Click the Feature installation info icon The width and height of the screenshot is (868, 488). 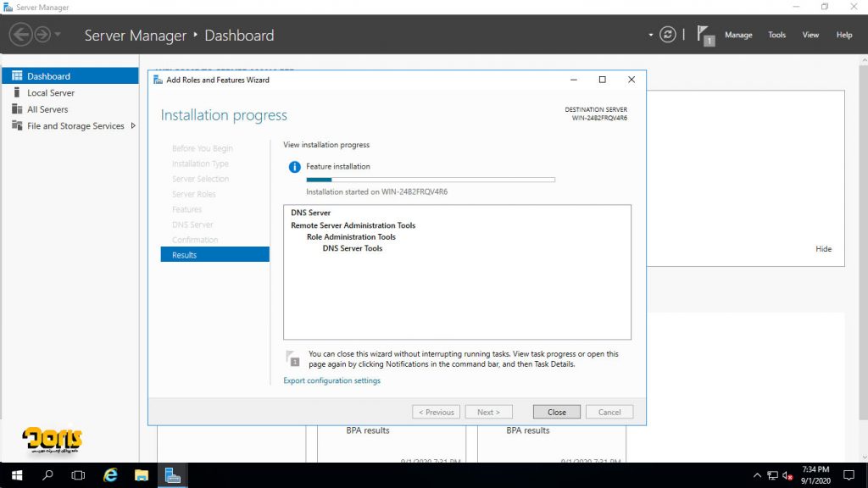(x=294, y=167)
